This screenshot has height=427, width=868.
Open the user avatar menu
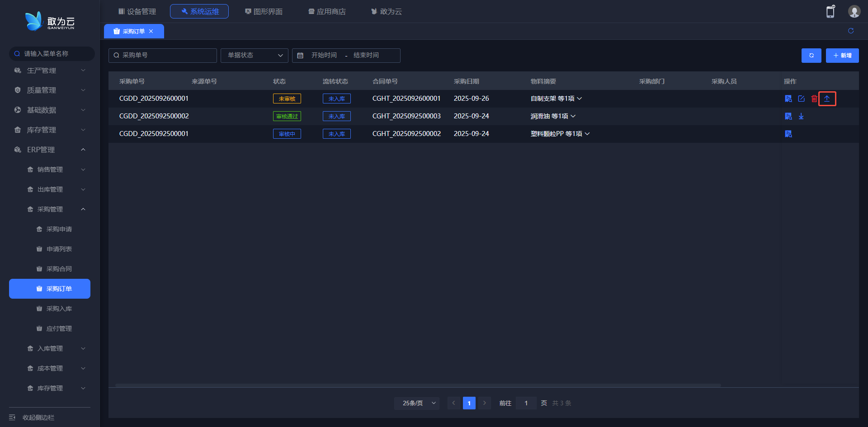coord(854,11)
